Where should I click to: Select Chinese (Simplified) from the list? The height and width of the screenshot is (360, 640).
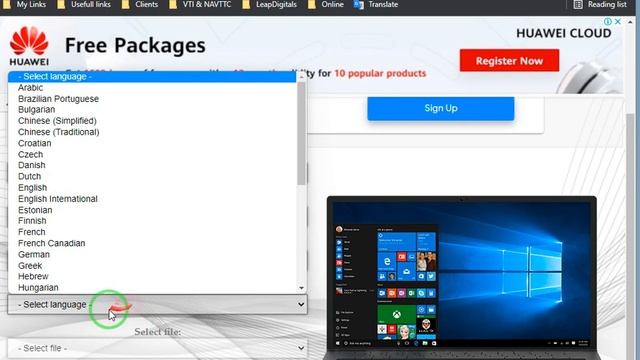click(152, 121)
